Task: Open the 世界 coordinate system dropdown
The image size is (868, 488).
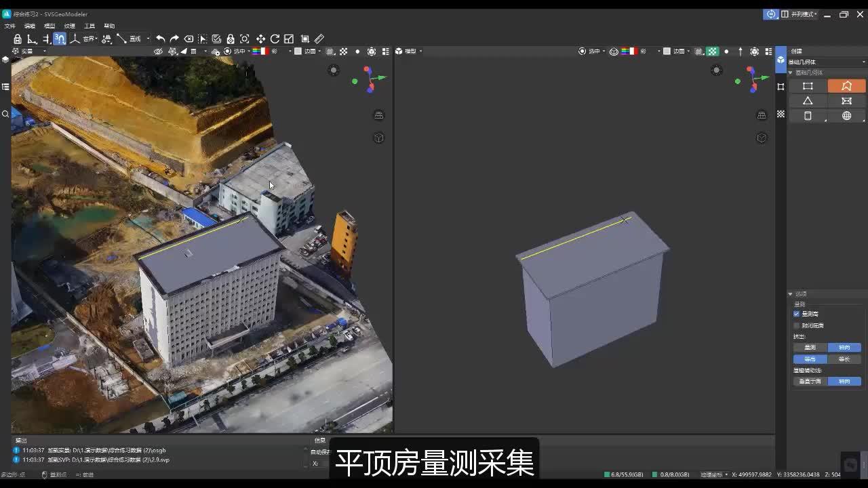Action: pyautogui.click(x=88, y=39)
